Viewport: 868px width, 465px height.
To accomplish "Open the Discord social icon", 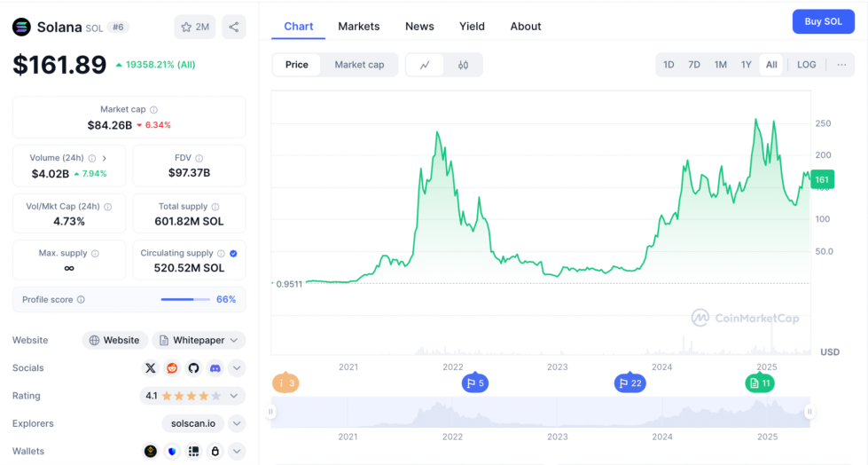I will pos(215,368).
